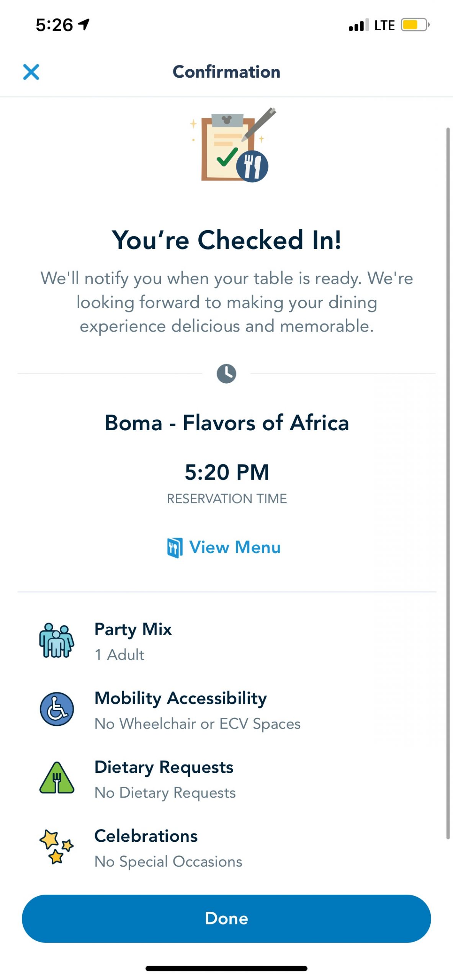Viewport: 453px width, 980px height.
Task: Tap the battery indicator in status bar
Action: pyautogui.click(x=414, y=25)
